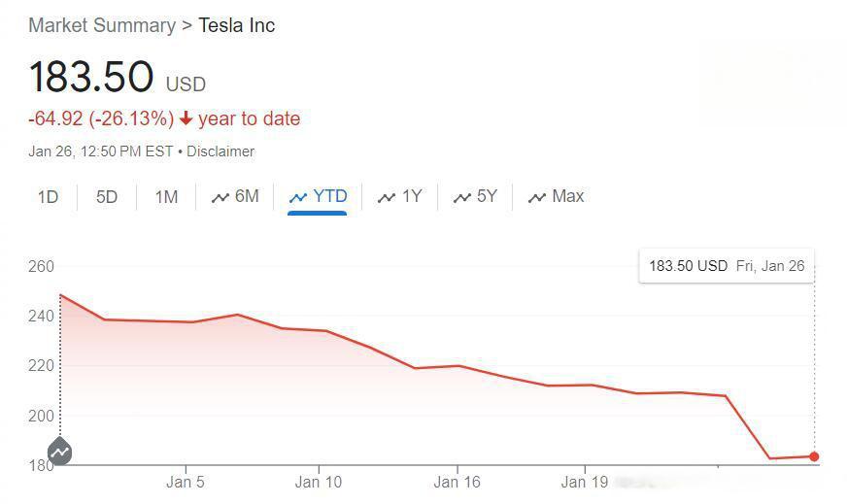Select the 1D time range tab
Image resolution: width=847 pixels, height=504 pixels.
coord(48,196)
